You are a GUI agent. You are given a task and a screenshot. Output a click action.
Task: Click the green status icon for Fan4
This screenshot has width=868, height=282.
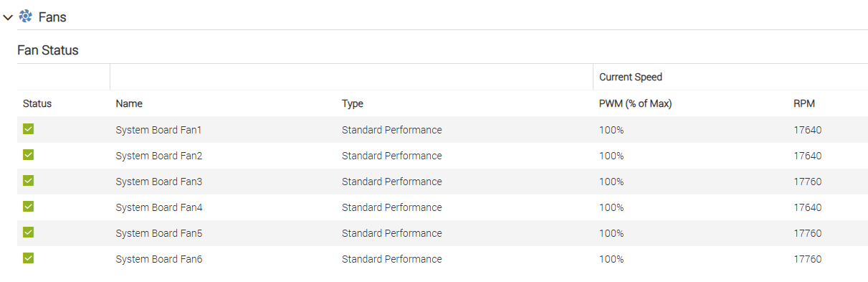coord(29,207)
